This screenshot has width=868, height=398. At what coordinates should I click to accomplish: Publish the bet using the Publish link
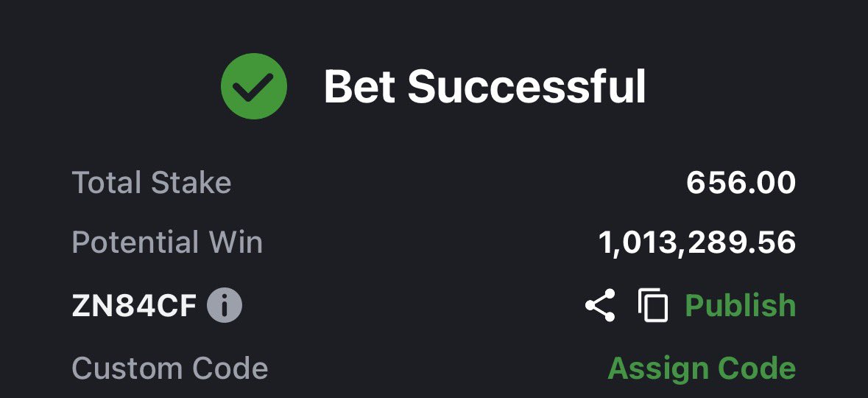click(x=740, y=305)
